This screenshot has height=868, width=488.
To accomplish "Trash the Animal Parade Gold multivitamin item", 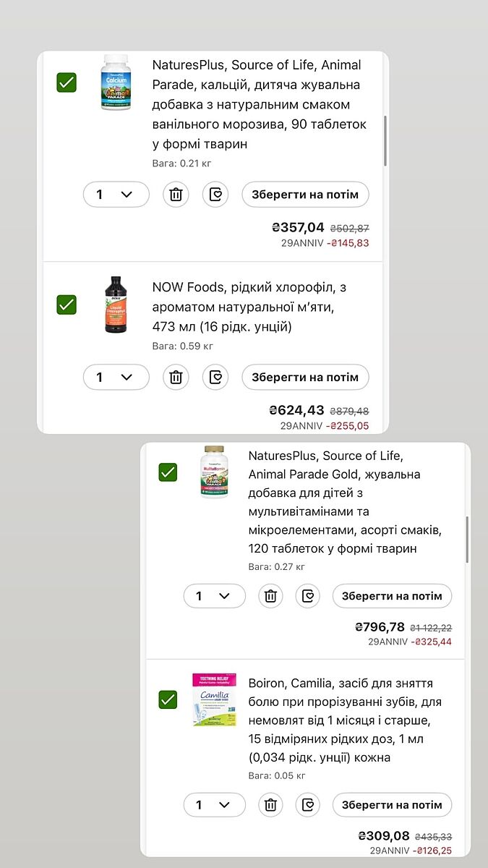I will (271, 596).
